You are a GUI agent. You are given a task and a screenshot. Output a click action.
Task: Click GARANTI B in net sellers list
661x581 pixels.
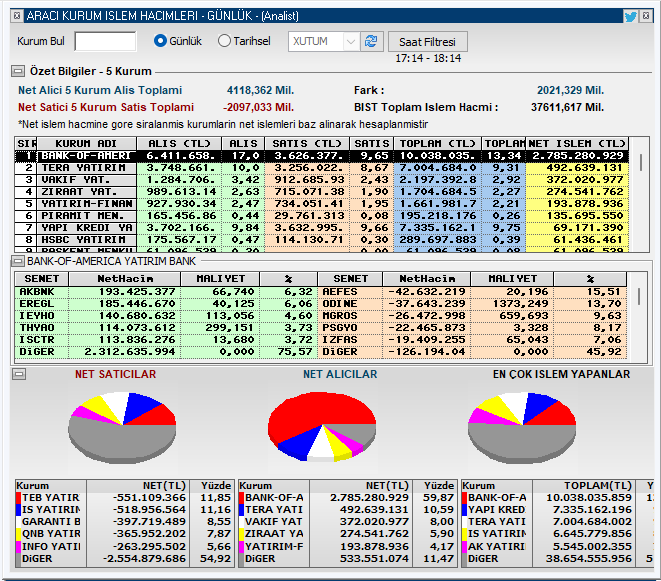[51, 522]
